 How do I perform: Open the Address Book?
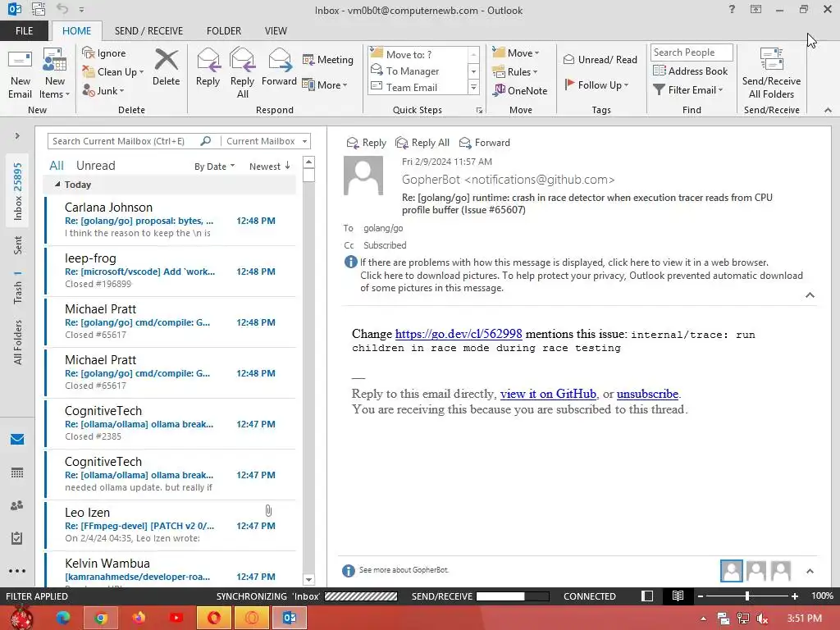(x=691, y=71)
